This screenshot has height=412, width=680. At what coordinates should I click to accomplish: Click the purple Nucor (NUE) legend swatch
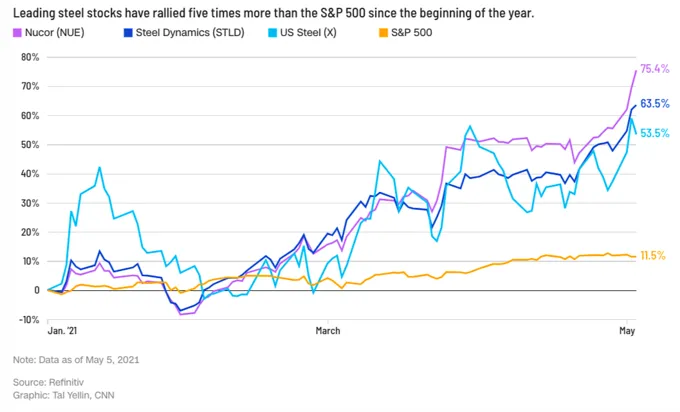point(18,35)
